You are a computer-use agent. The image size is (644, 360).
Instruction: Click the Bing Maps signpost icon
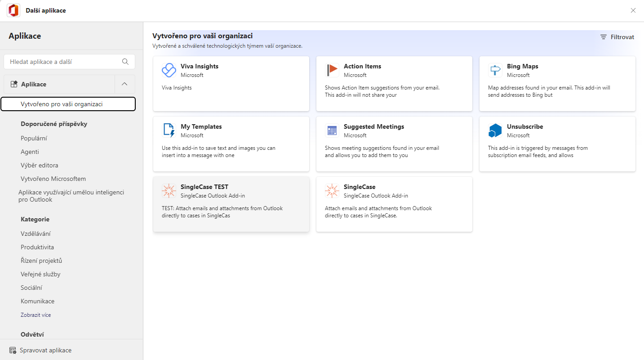(495, 70)
